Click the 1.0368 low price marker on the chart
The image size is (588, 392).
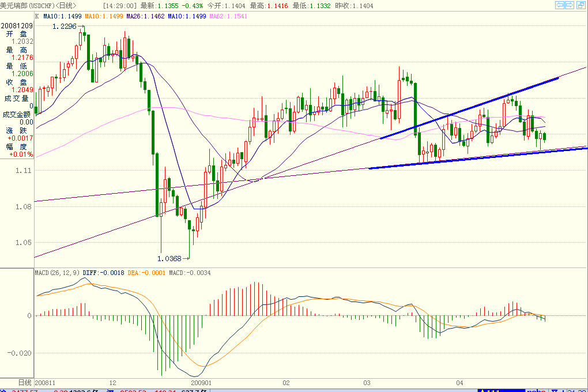pyautogui.click(x=169, y=258)
